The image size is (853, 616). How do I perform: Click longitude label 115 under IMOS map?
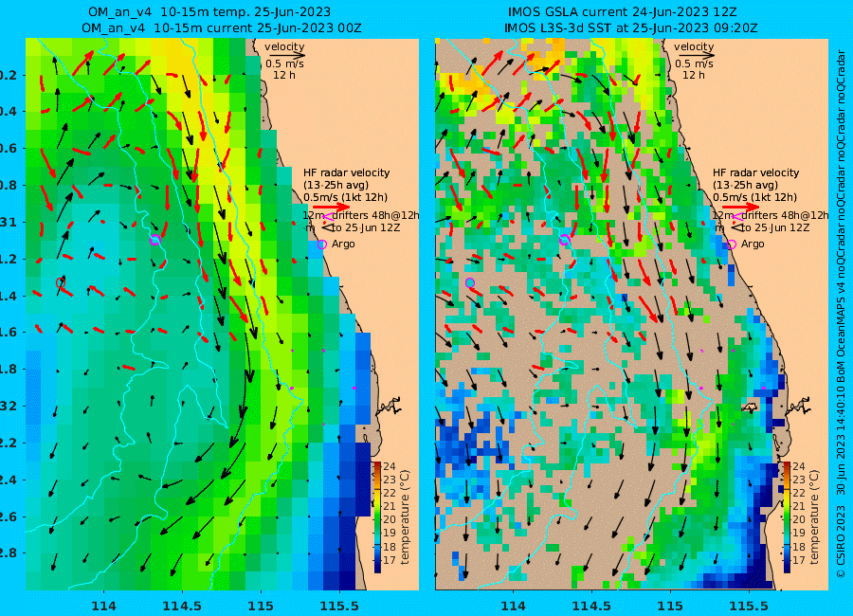point(670,606)
